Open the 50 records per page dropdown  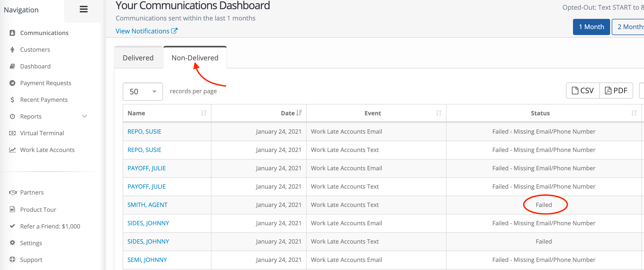point(143,92)
